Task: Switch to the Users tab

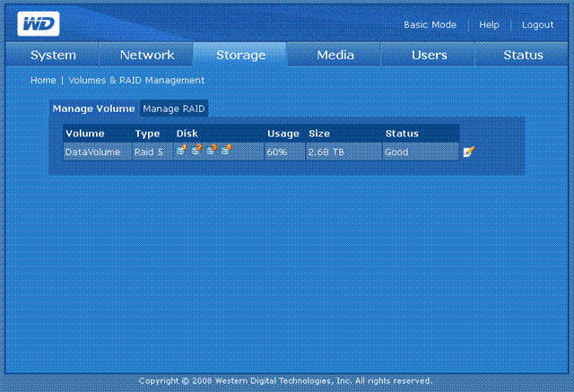Action: click(429, 55)
